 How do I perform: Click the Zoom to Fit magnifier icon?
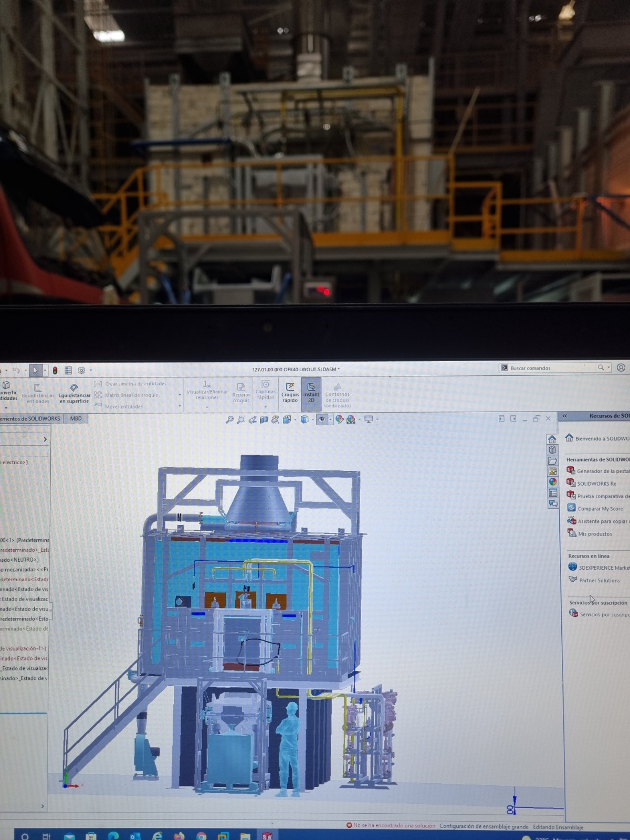pyautogui.click(x=229, y=419)
